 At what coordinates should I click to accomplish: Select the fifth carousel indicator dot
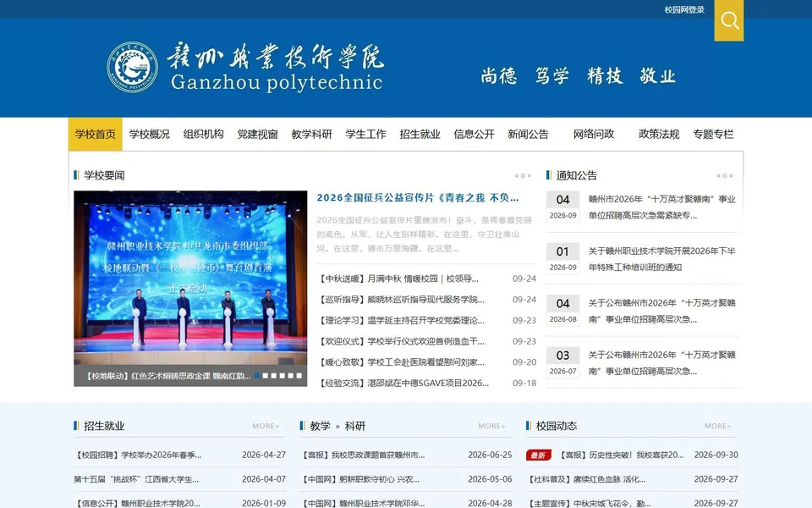tap(290, 376)
